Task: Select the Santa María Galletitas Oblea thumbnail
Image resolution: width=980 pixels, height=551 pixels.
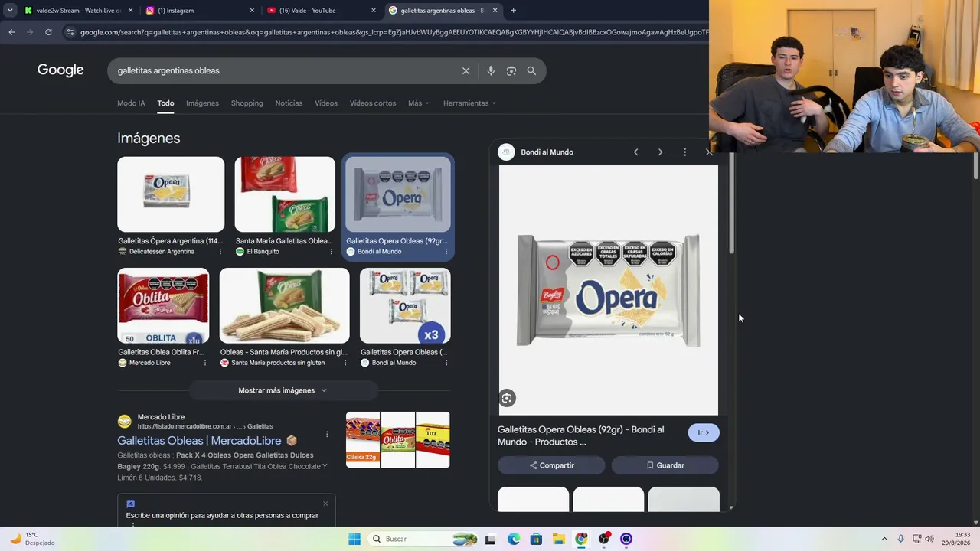Action: tap(285, 194)
